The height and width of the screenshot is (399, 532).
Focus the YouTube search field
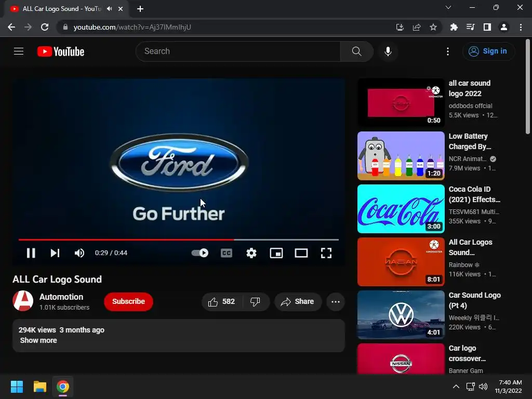point(238,51)
